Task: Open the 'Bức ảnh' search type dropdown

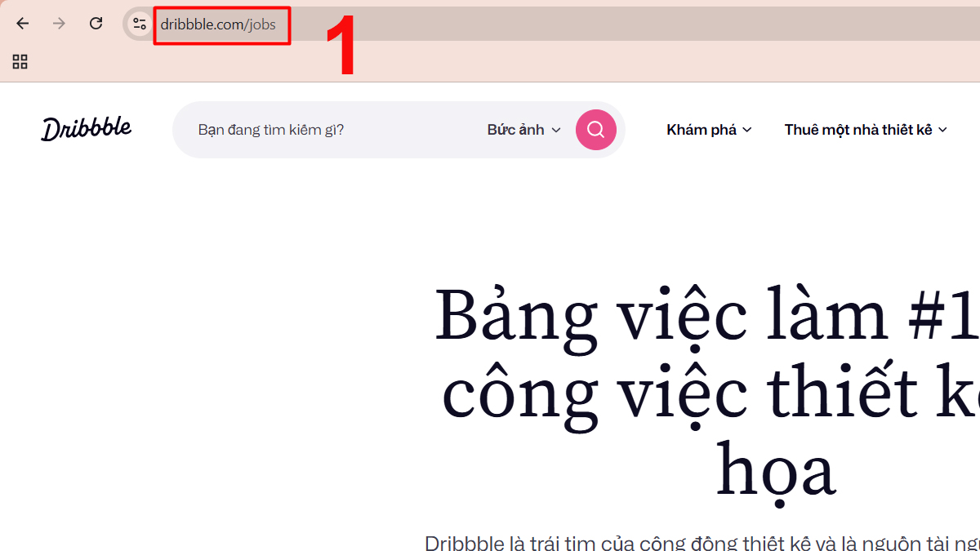Action: point(524,130)
